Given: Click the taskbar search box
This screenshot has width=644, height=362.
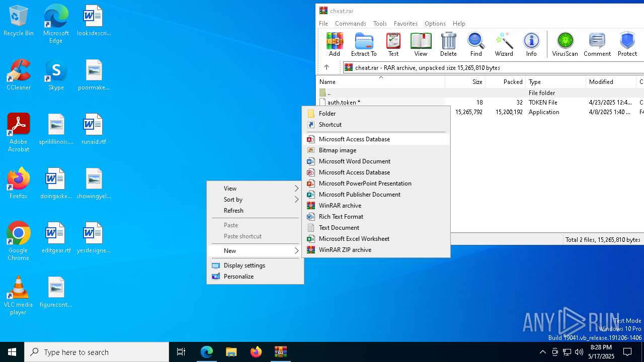Looking at the screenshot, I should 97,352.
